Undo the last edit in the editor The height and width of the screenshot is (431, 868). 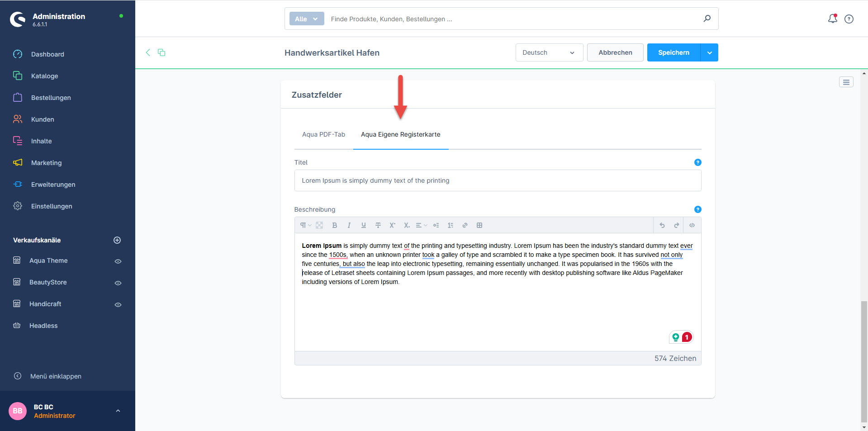click(x=662, y=225)
